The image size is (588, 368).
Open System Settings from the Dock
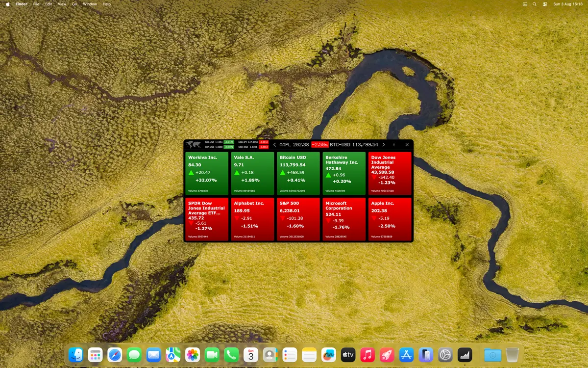[x=445, y=355]
